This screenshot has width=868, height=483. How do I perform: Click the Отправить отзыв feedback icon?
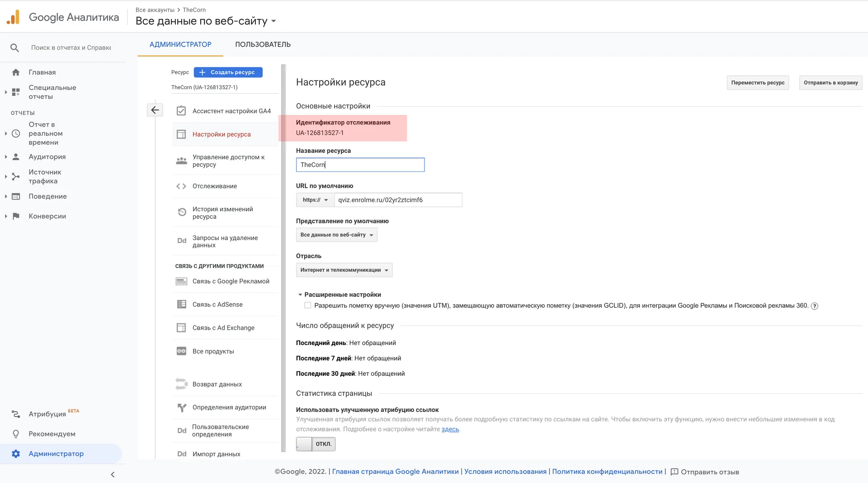coord(675,472)
